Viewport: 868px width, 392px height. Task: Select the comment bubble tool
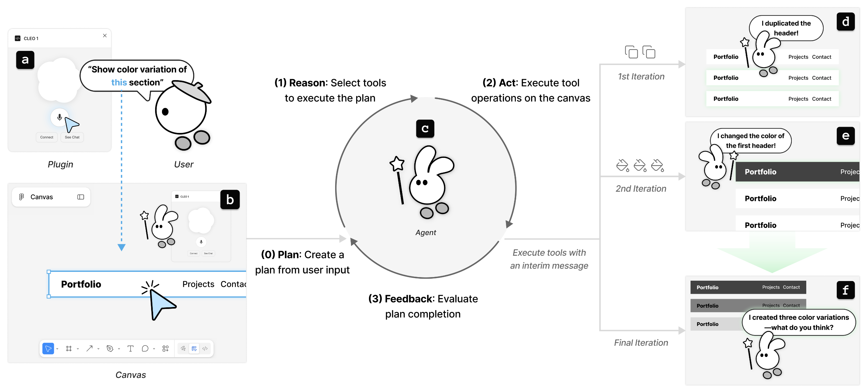tap(145, 349)
